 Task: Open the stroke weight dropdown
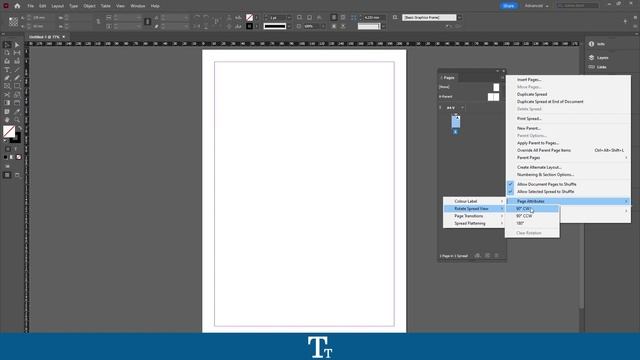point(289,18)
